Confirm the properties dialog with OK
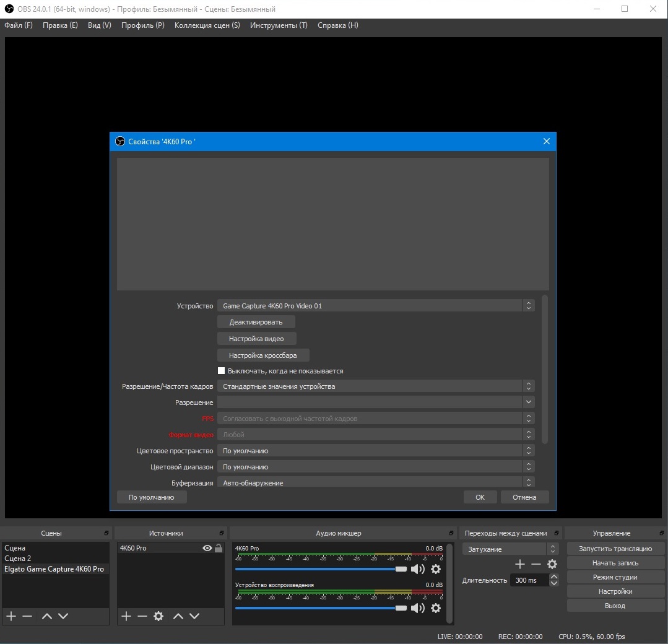The height and width of the screenshot is (644, 668). click(x=480, y=497)
